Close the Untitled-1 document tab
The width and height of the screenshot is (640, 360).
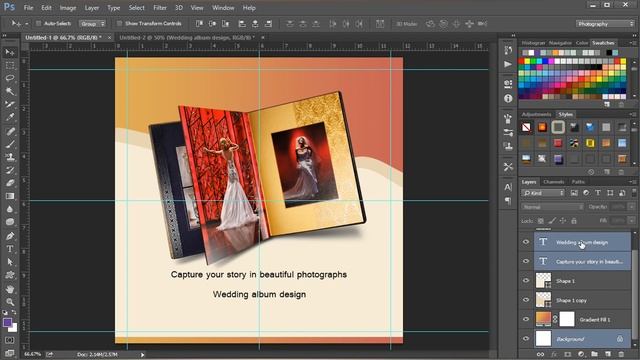(109, 38)
